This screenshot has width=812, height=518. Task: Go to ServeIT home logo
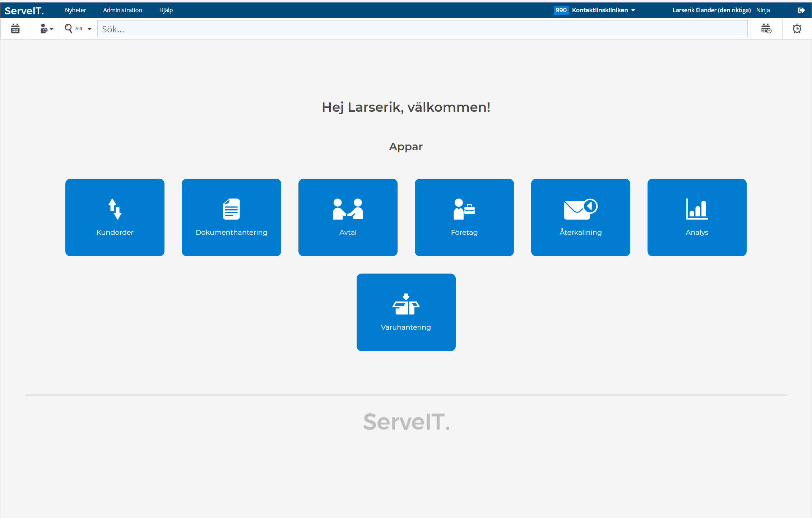(24, 10)
